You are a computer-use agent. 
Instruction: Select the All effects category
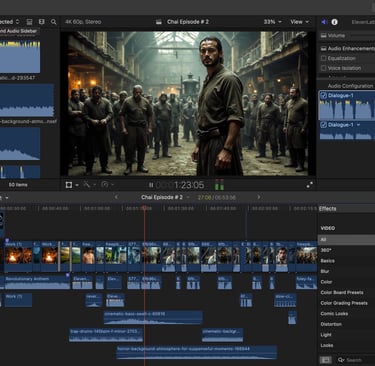(x=347, y=240)
